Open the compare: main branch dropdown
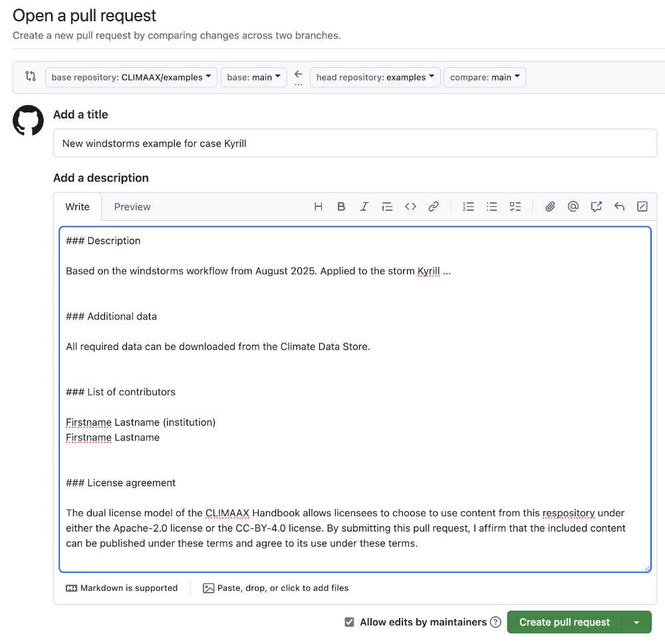The image size is (665, 644). pos(485,77)
